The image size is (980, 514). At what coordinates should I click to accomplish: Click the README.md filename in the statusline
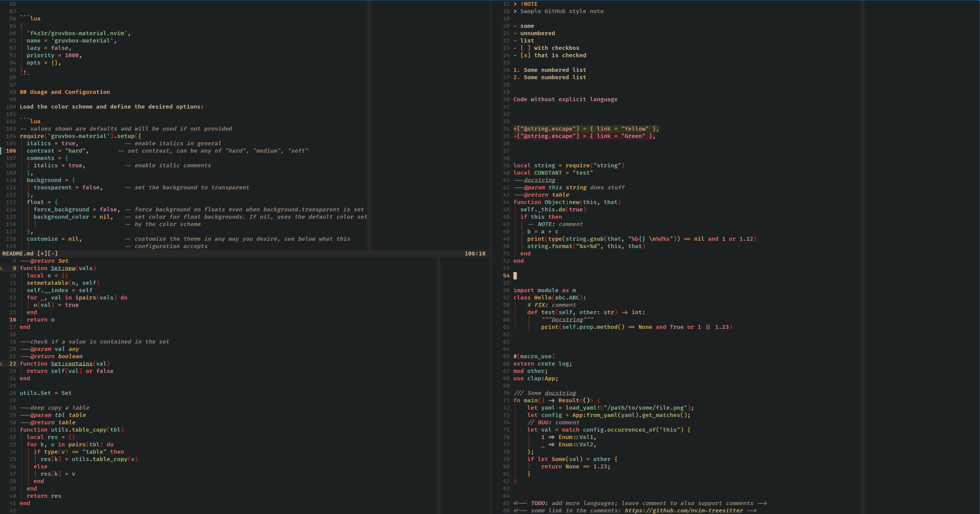click(x=18, y=254)
